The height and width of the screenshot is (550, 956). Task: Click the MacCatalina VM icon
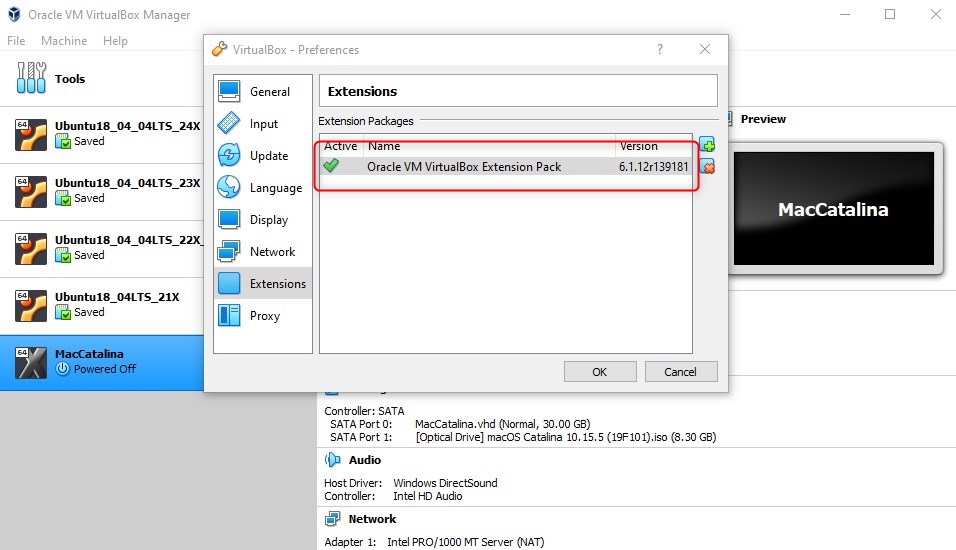coord(31,363)
